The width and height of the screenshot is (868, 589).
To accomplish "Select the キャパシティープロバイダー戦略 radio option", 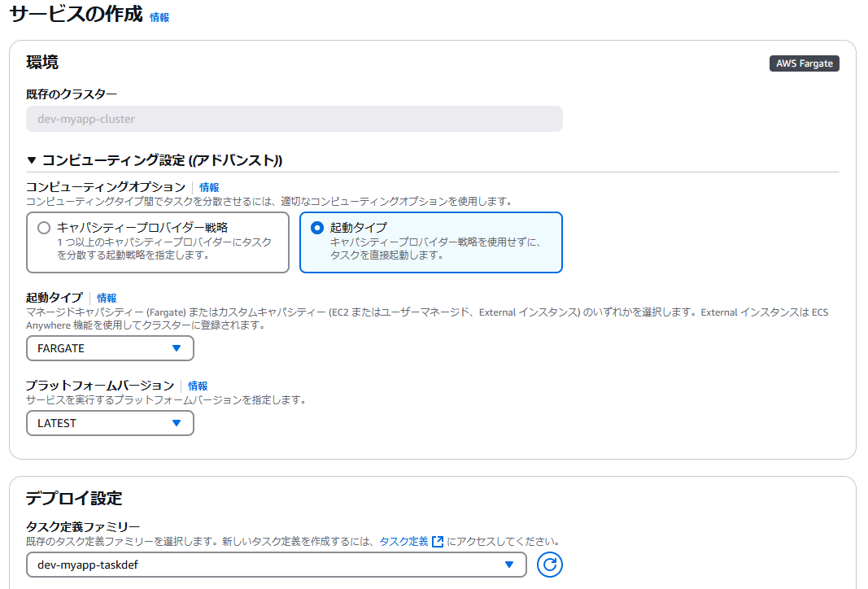I will (44, 228).
